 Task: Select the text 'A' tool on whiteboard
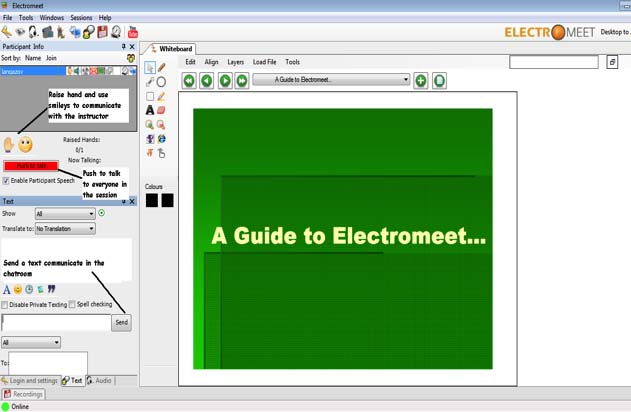150,110
